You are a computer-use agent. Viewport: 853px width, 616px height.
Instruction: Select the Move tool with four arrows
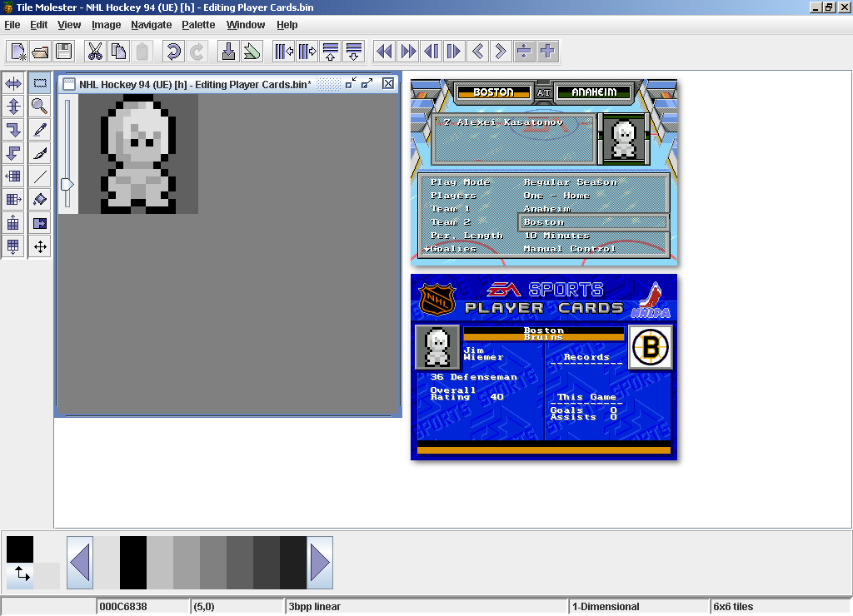point(39,246)
